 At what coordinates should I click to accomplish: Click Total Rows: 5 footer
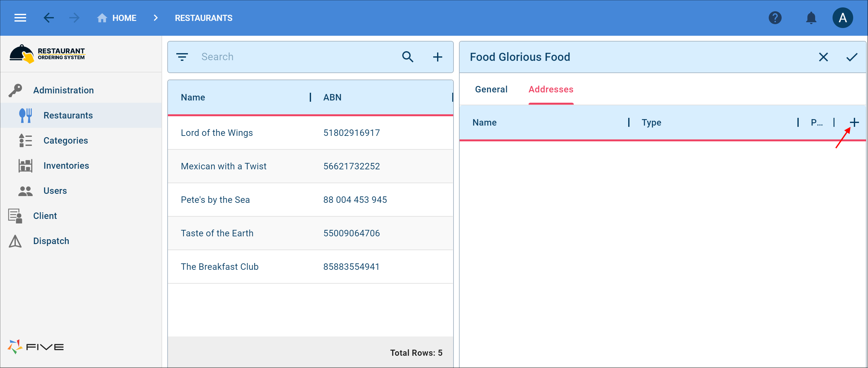(x=416, y=353)
